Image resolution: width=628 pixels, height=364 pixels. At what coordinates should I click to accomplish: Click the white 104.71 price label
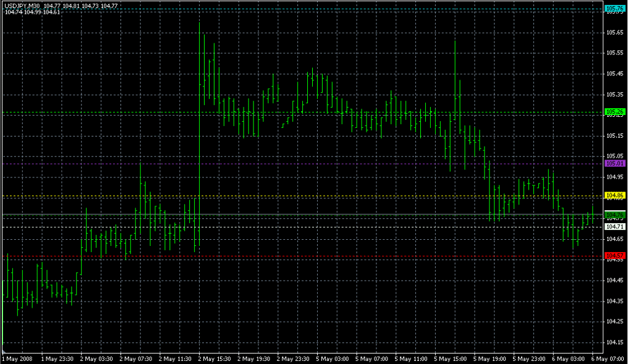coord(614,227)
